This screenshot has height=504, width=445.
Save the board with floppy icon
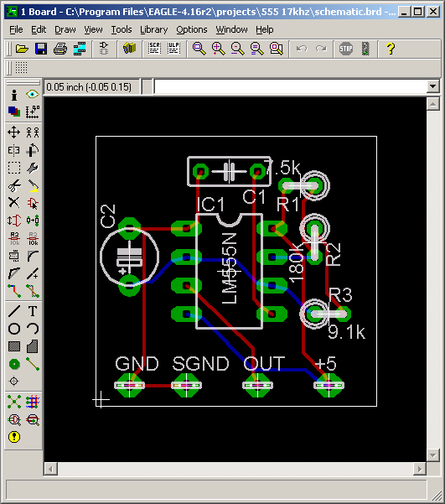pyautogui.click(x=41, y=49)
